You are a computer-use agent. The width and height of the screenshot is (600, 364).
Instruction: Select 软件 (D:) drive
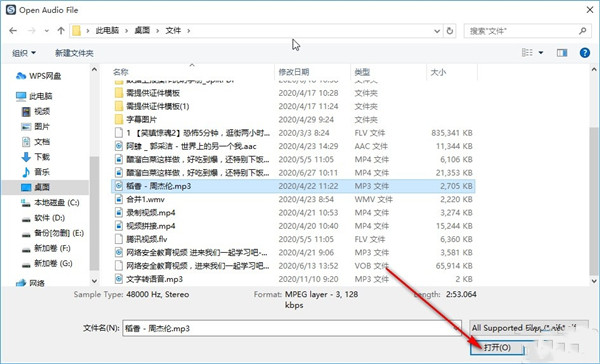[x=43, y=218]
